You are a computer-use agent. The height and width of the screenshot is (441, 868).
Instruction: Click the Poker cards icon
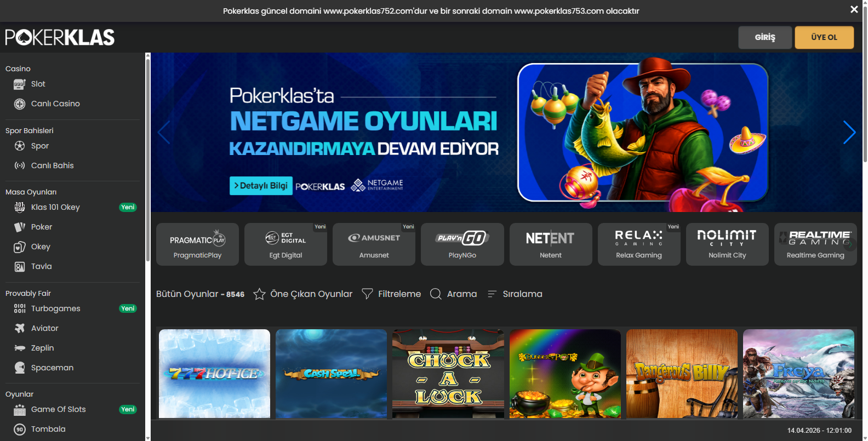(20, 227)
